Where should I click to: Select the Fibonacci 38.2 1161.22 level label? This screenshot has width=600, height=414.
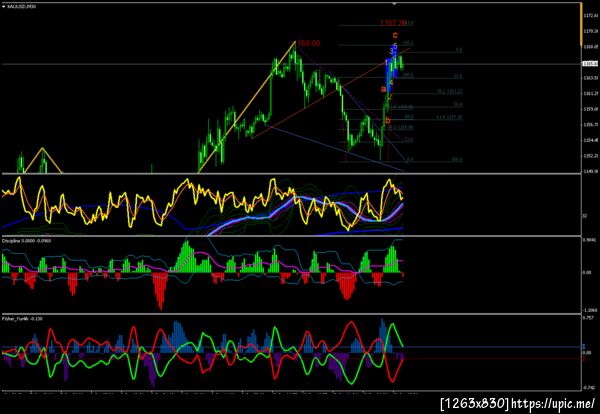pyautogui.click(x=450, y=92)
